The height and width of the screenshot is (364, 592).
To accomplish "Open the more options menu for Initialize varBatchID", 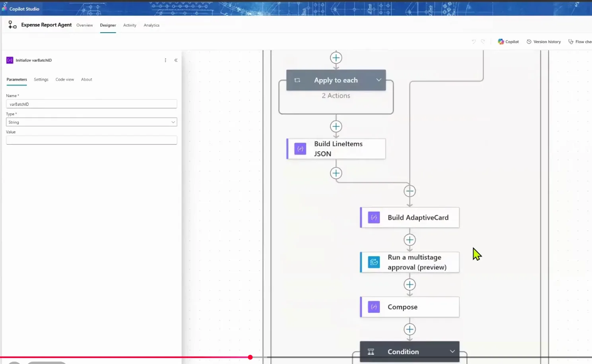I will point(165,60).
